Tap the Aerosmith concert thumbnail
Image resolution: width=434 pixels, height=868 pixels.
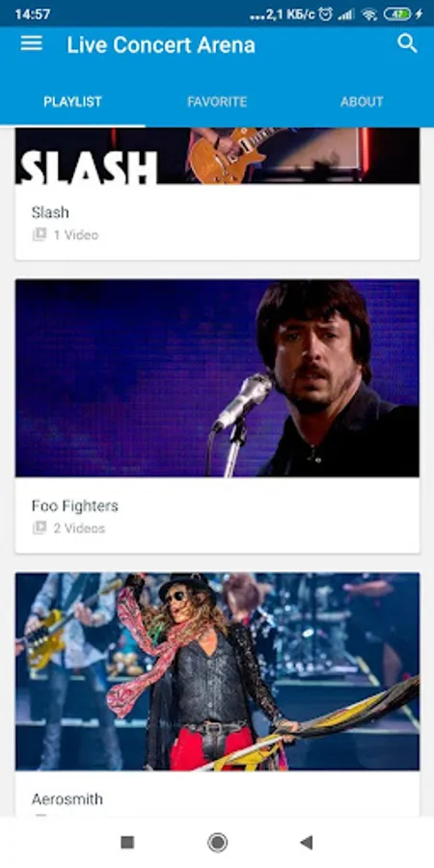pos(217,671)
